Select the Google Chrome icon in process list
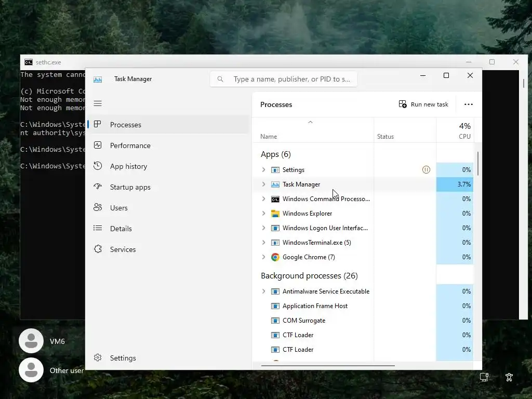This screenshot has height=399, width=532. [x=275, y=257]
